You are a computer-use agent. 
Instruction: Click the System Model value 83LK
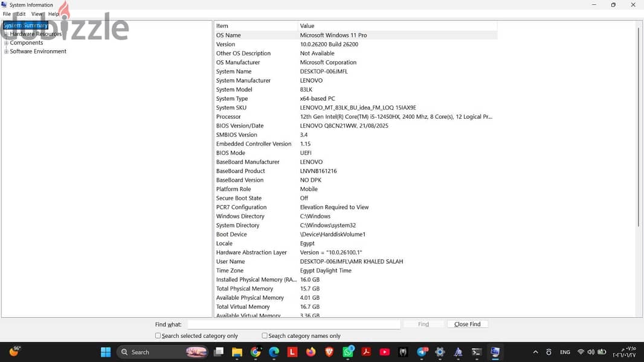(306, 89)
